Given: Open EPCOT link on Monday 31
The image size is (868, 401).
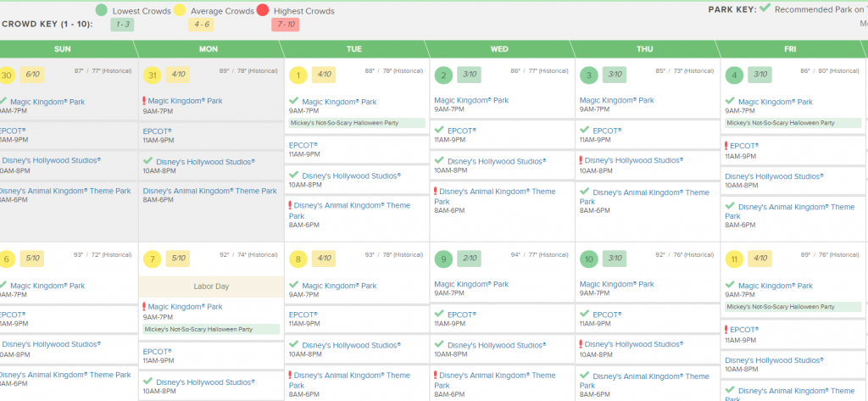Looking at the screenshot, I should click(157, 131).
